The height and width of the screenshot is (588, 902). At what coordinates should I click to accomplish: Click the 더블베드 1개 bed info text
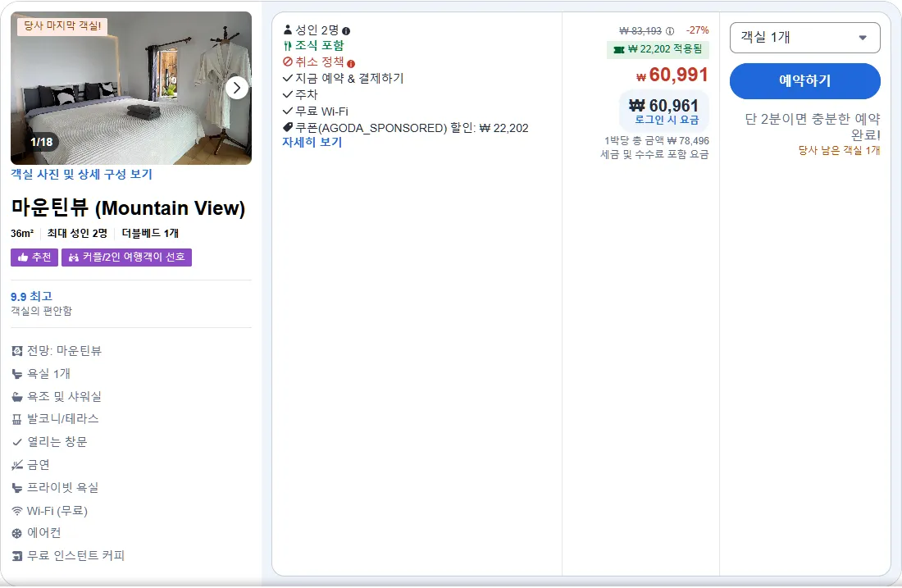coord(150,234)
